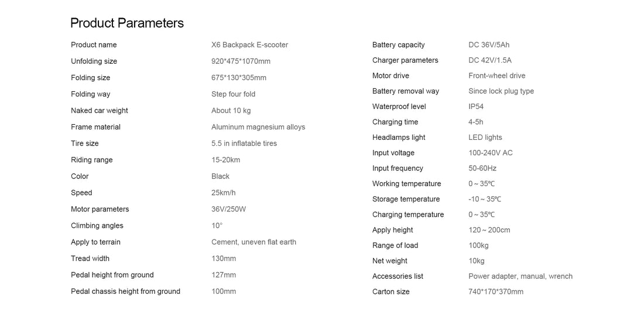Viewport: 644px width, 322px height.
Task: Select the Folding size label
Action: pos(90,78)
